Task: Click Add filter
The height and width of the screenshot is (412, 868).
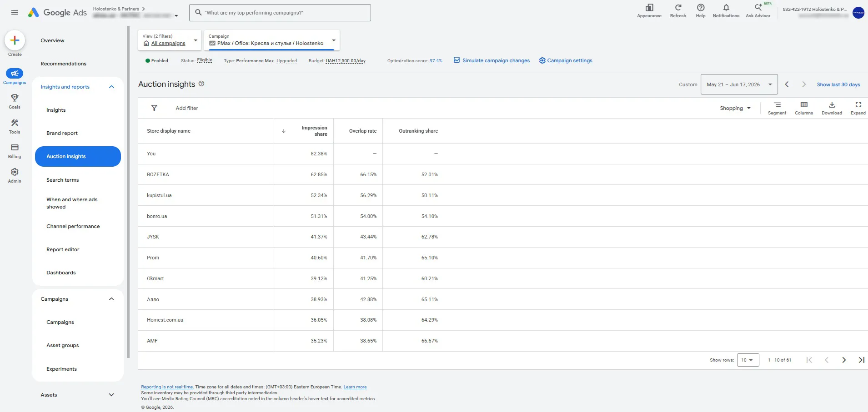Action: (187, 108)
